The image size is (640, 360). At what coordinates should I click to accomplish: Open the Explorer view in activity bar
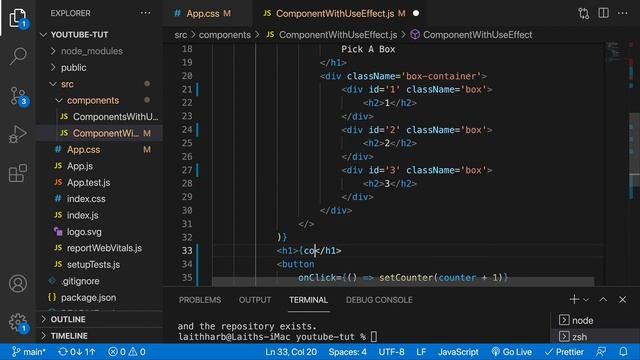[18, 18]
